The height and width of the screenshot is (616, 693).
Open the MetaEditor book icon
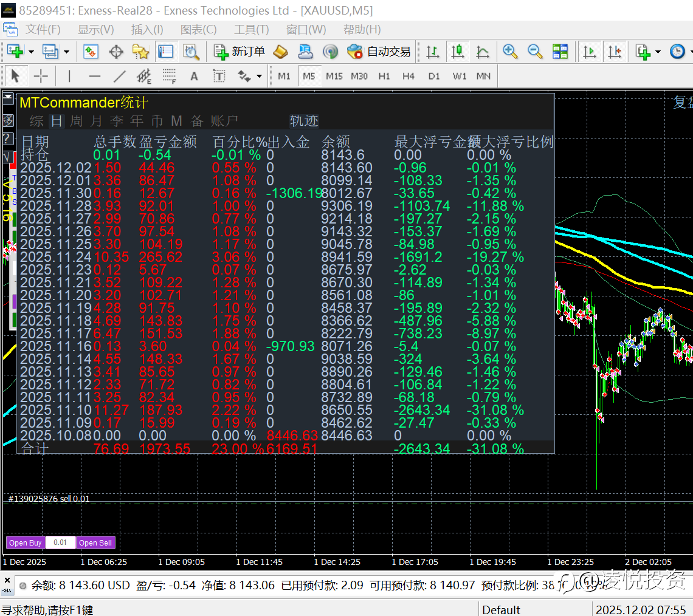[280, 52]
